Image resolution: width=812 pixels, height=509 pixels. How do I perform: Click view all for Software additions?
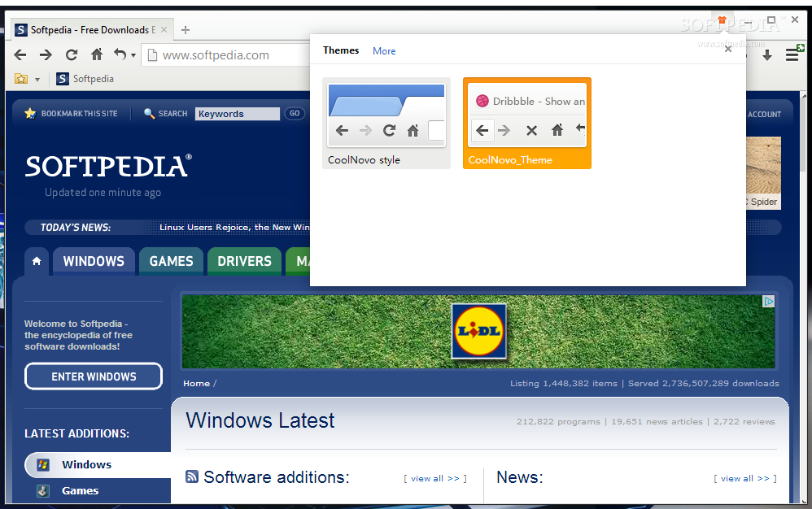click(435, 478)
